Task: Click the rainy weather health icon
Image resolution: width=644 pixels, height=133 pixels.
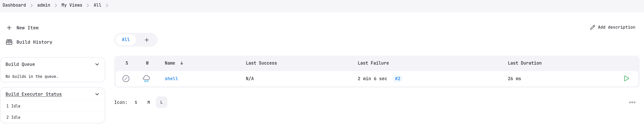Action: 146,79
